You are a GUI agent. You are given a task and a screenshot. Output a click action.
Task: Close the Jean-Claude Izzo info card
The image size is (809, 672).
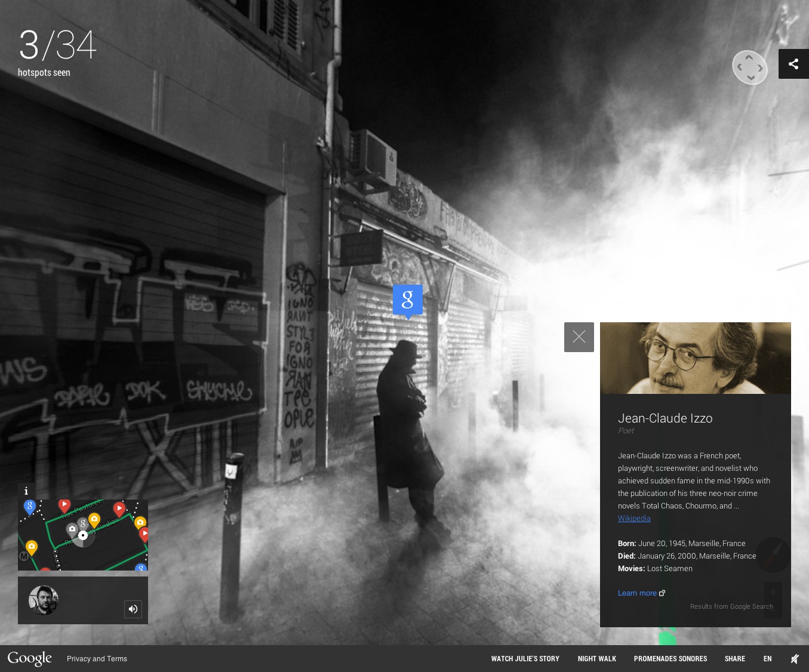click(x=579, y=337)
